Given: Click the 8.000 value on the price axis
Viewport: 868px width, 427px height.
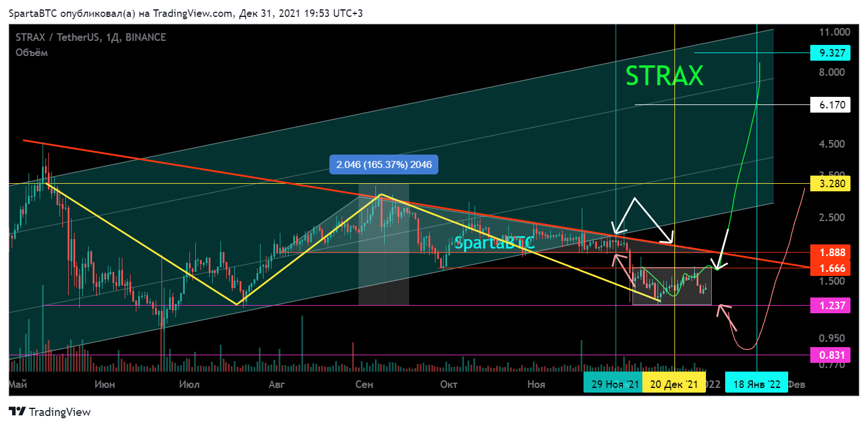Looking at the screenshot, I should [x=832, y=72].
